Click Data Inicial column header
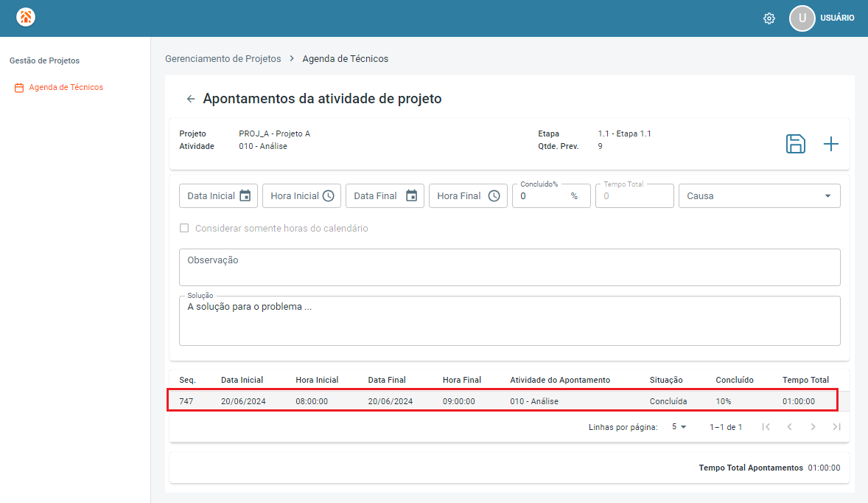Image resolution: width=868 pixels, height=503 pixels. pos(242,380)
